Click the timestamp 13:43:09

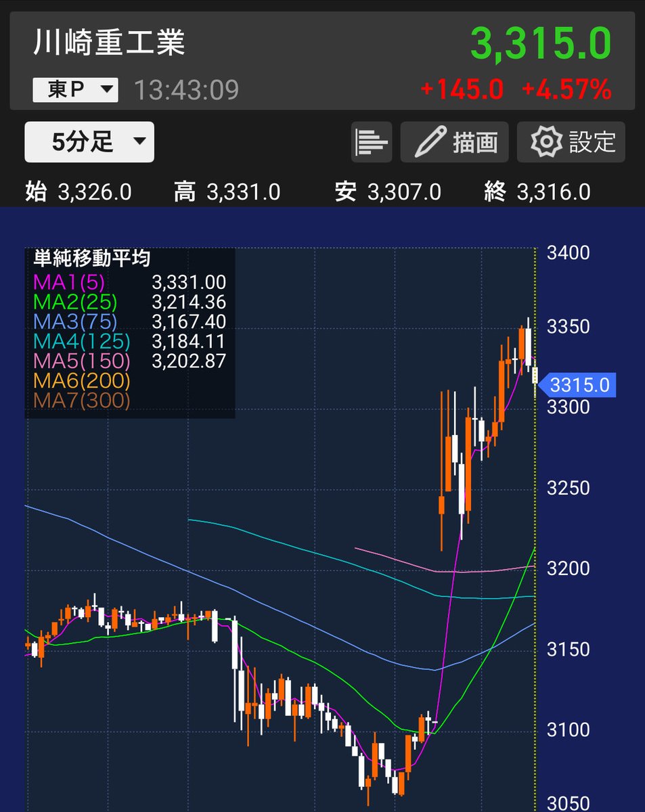(x=186, y=90)
